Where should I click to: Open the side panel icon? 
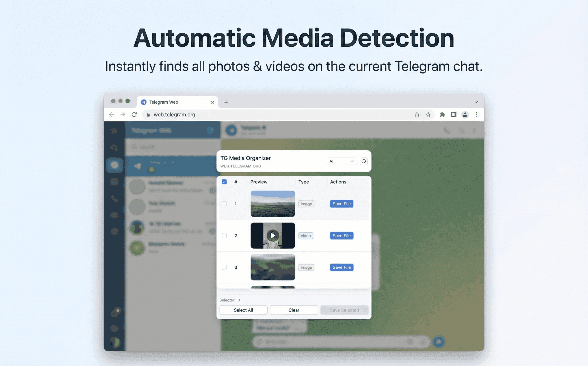454,115
